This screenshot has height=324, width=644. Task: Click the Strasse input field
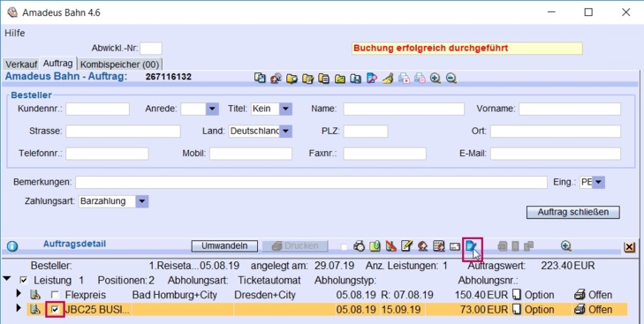[123, 131]
